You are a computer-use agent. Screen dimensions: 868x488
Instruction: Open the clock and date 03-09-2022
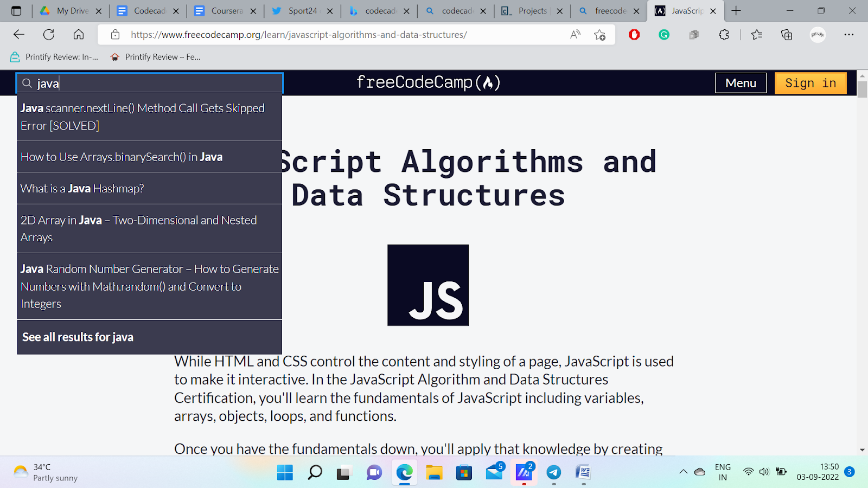click(x=818, y=472)
